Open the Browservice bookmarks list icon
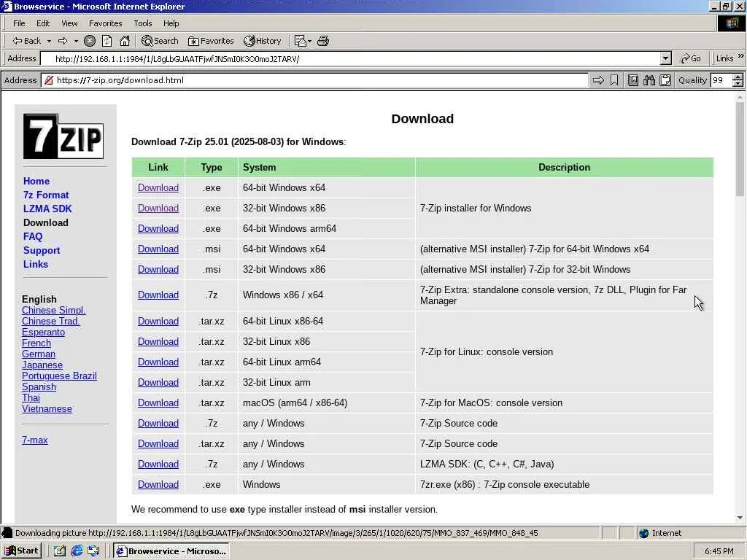Image resolution: width=747 pixels, height=560 pixels. click(x=633, y=80)
